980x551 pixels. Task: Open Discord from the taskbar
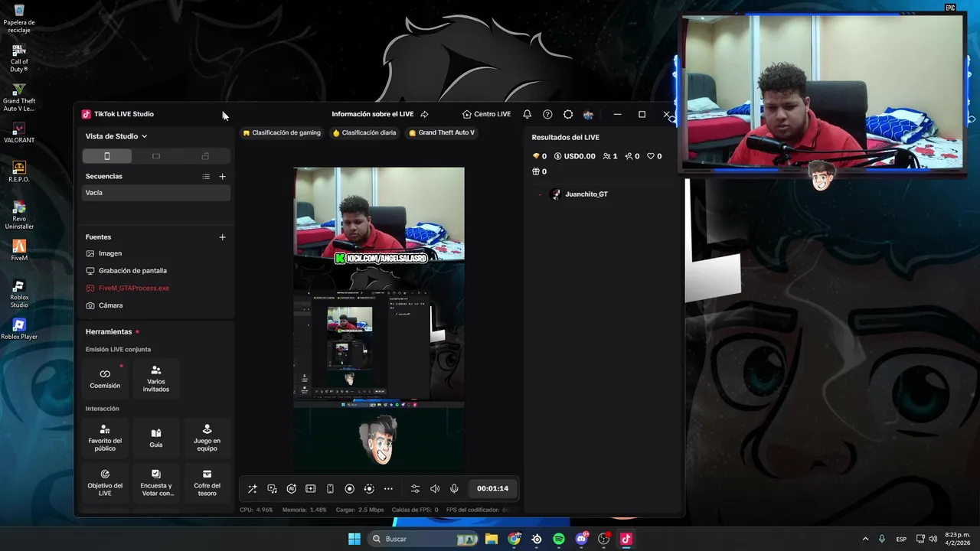coord(581,539)
